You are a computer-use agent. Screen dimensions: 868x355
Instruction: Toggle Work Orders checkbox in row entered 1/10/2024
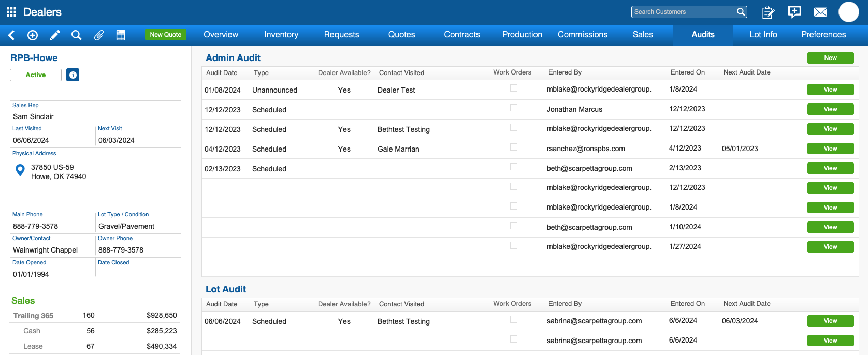coord(514,226)
